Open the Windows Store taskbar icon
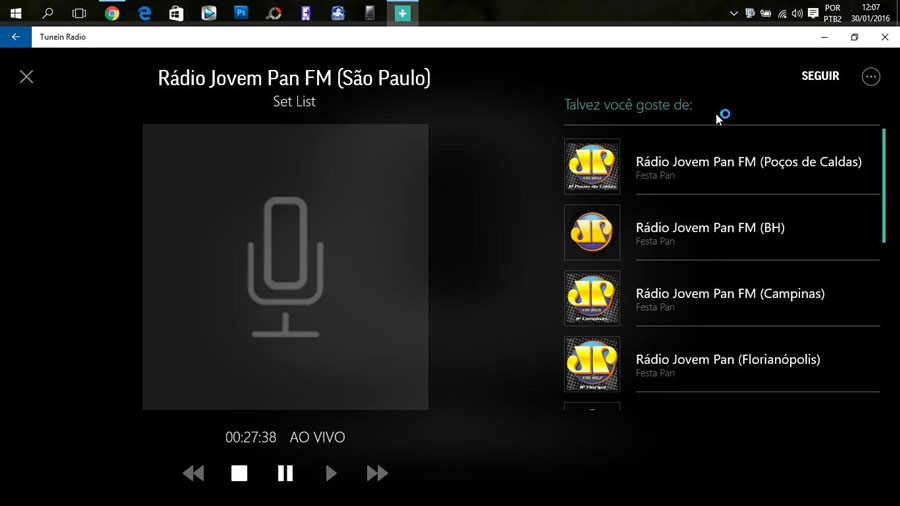Screen dimensions: 900x506 [x=176, y=13]
